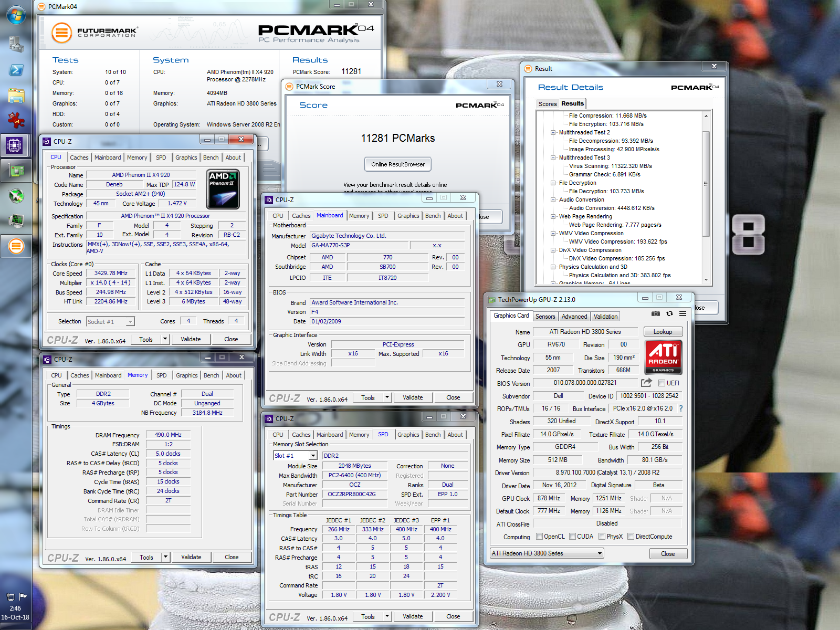The image size is (840, 630).
Task: Collapse the Audio Conversion tree node
Action: [x=553, y=199]
